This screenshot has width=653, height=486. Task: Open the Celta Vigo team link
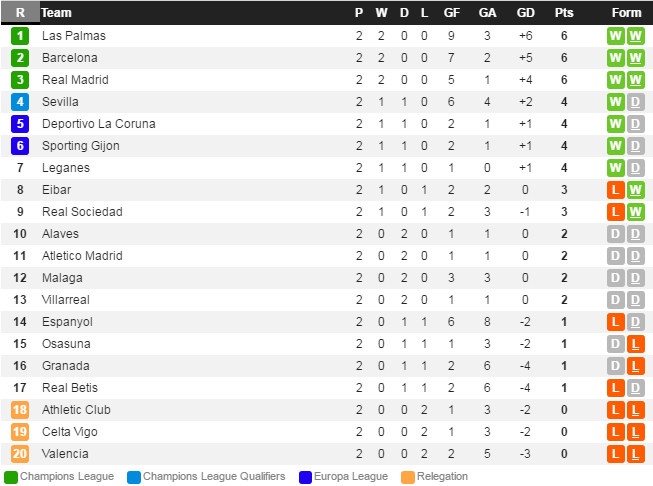pos(70,432)
